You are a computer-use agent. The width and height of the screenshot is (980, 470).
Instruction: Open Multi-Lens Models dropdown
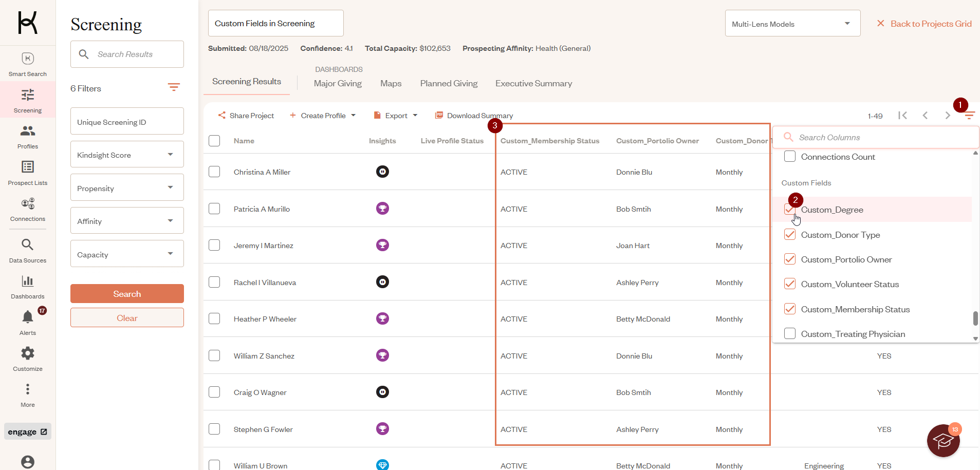point(792,24)
